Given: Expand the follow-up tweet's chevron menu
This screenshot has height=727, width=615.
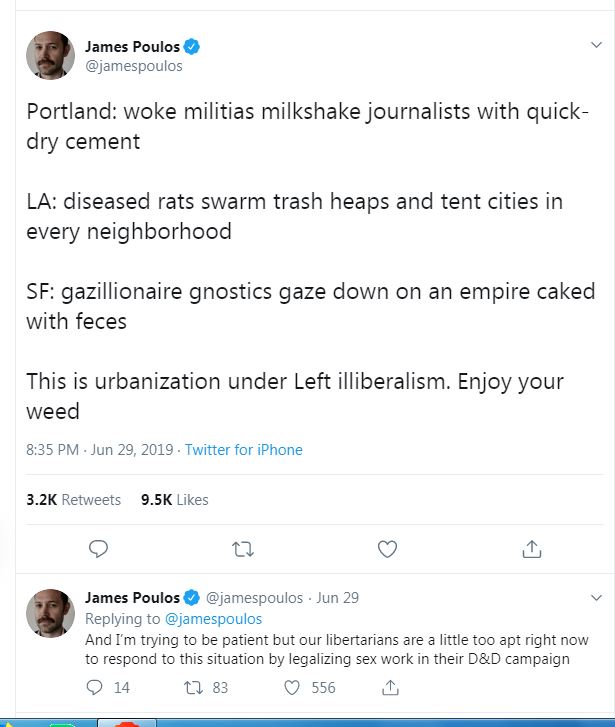Looking at the screenshot, I should (x=596, y=599).
